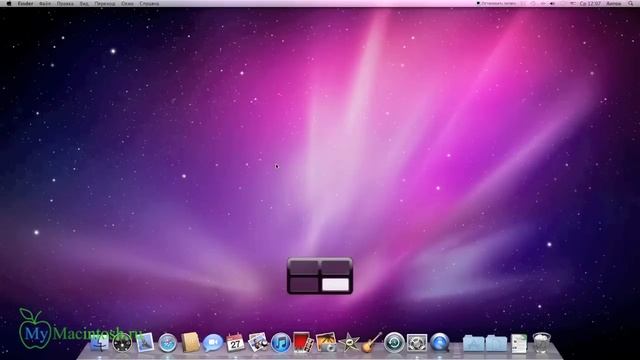Open the Trash in dock
The width and height of the screenshot is (640, 360).
pyautogui.click(x=542, y=342)
